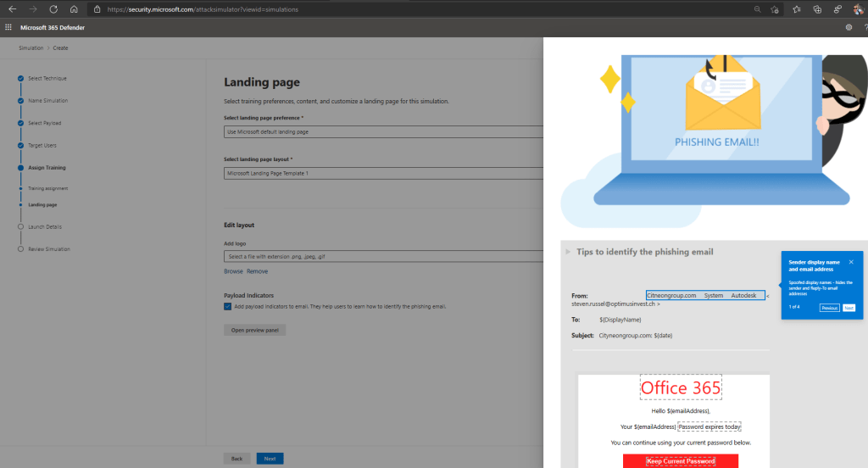Select the Launch Details step
The height and width of the screenshot is (468, 868).
[44, 226]
